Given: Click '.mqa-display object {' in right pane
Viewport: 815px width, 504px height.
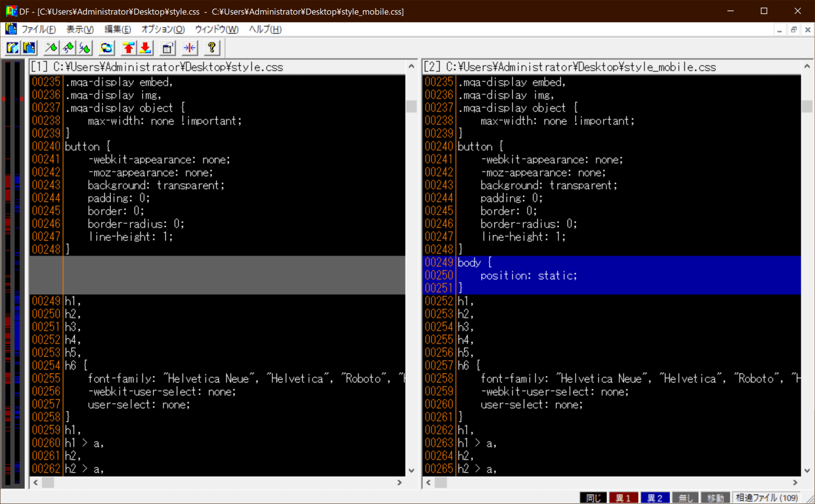Looking at the screenshot, I should [518, 108].
